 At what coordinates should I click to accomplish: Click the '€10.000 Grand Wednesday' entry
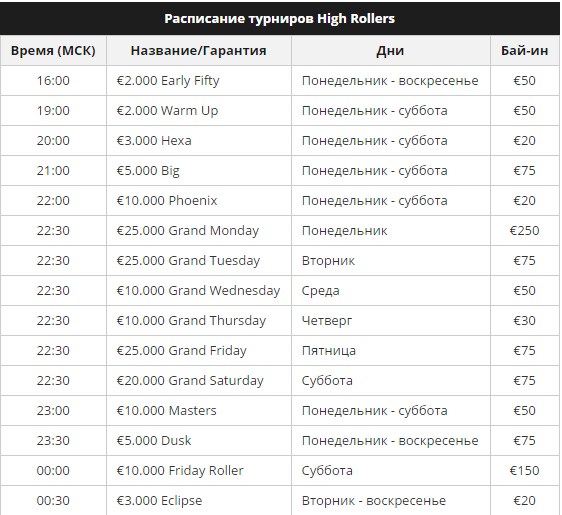coord(198,291)
